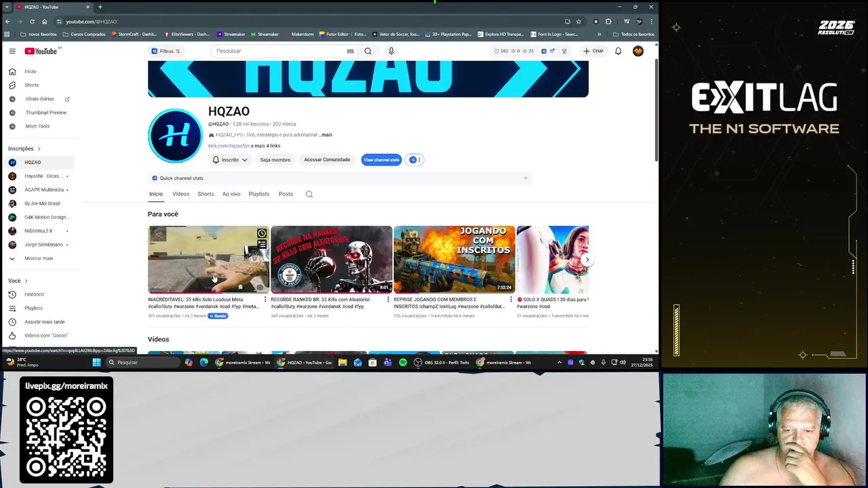Search within channel using the tab-bar magnifier
Screen dimensions: 868x488
[309, 194]
